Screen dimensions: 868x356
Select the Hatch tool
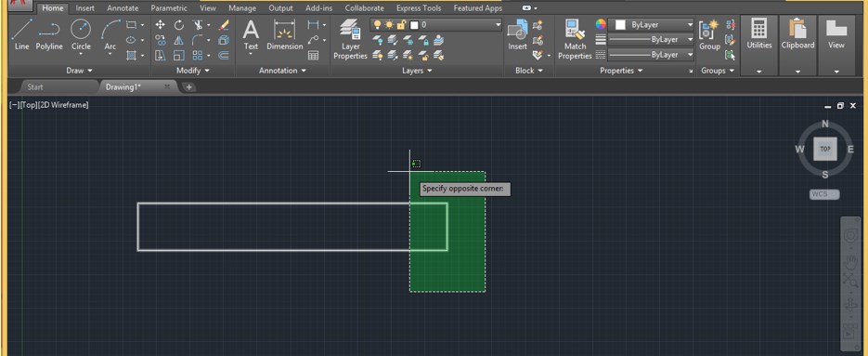(x=131, y=55)
